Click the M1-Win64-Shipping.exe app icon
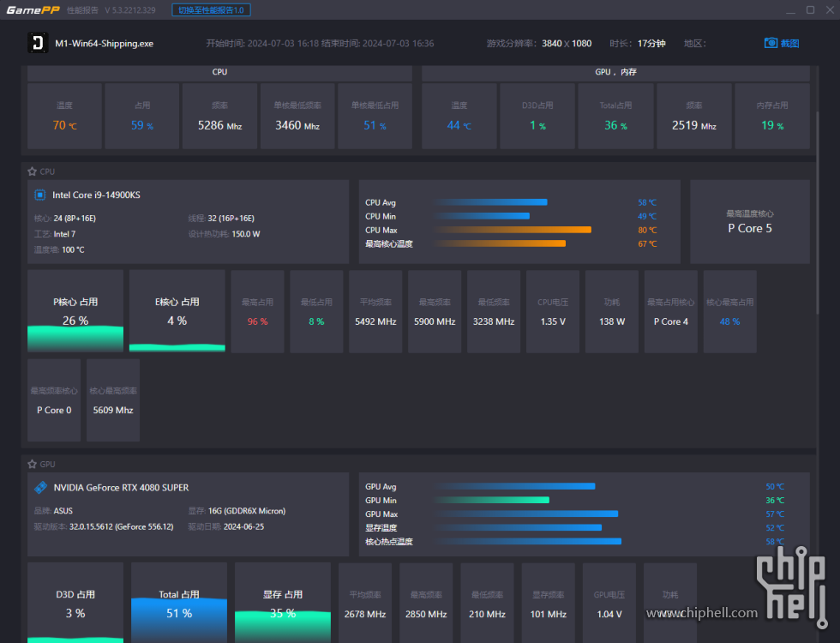 tap(38, 43)
